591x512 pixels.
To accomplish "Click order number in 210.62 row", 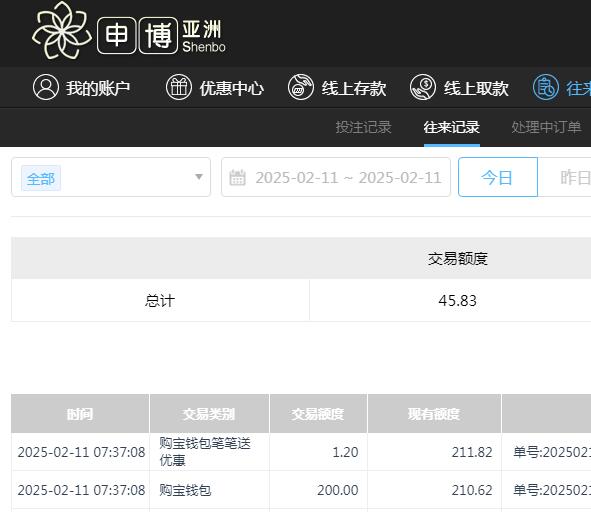I will tap(552, 490).
